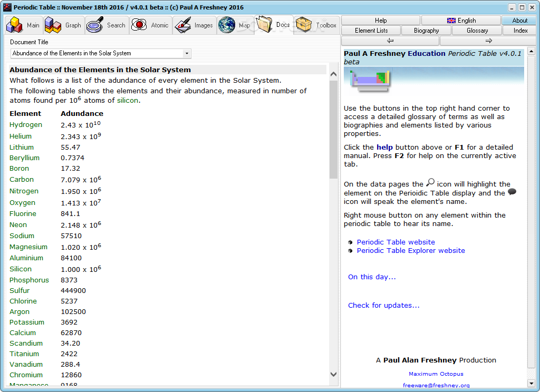Open the Periodic Table website link
Screen dimensions: 540x392
pyautogui.click(x=396, y=242)
